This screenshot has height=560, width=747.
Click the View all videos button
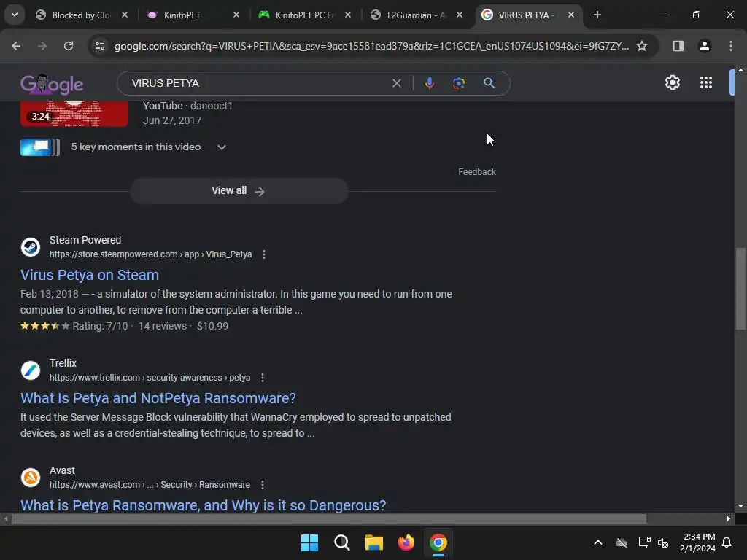239,191
